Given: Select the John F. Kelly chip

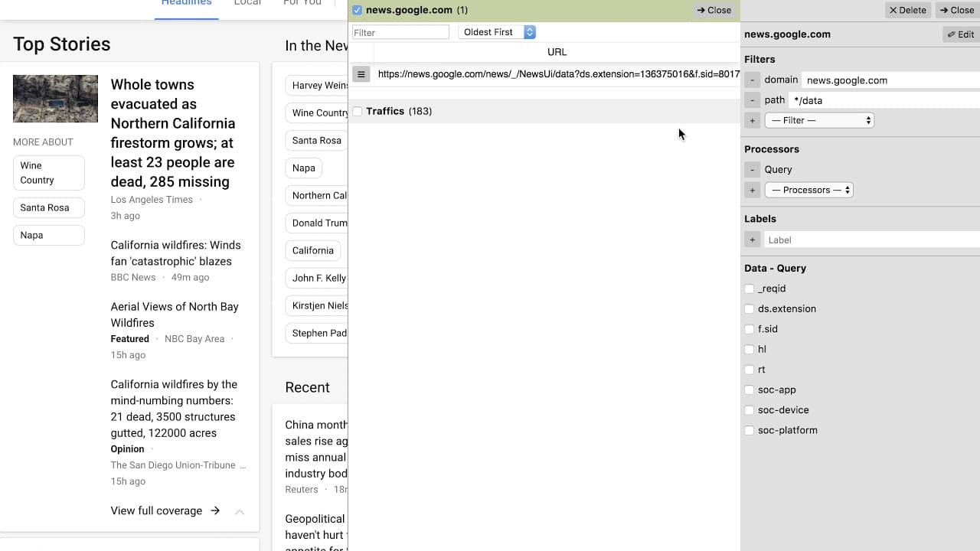Looking at the screenshot, I should pyautogui.click(x=317, y=278).
